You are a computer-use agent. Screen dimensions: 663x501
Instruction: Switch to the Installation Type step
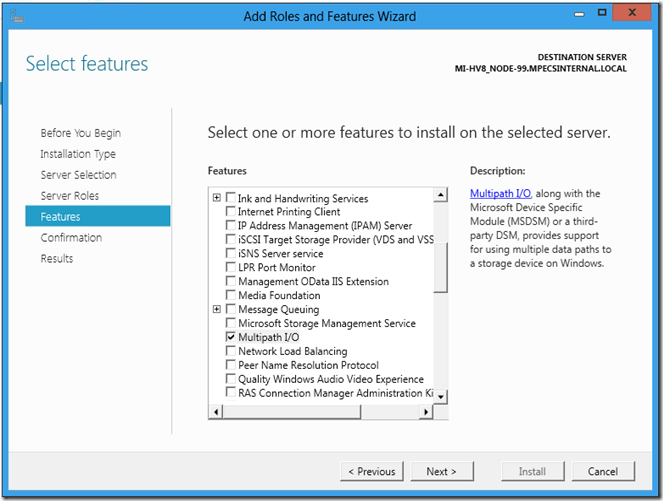point(78,154)
